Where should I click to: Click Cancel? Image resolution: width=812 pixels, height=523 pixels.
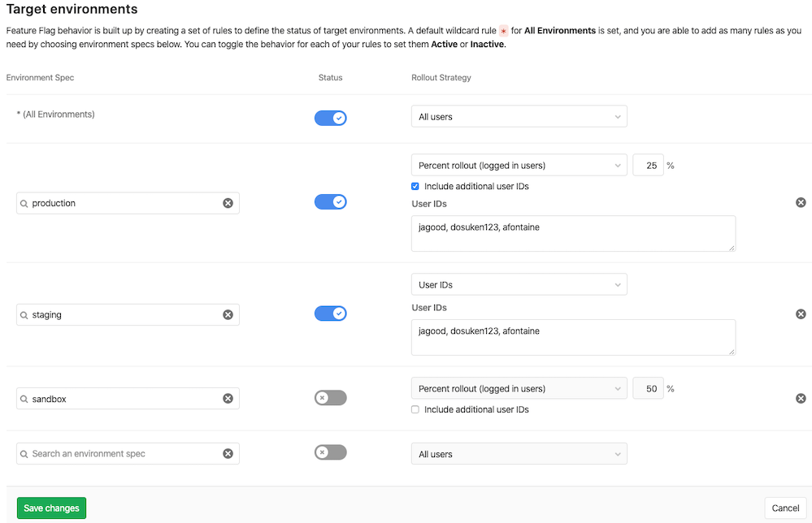pos(784,508)
